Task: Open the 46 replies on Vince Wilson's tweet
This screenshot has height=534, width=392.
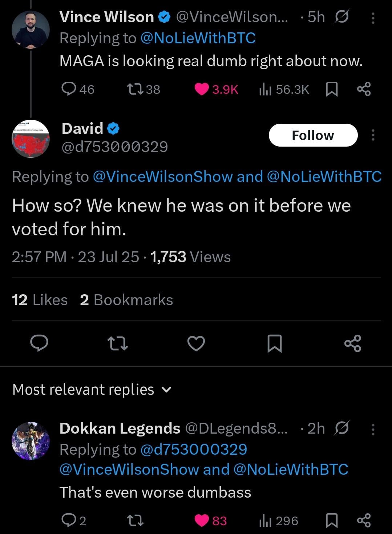Action: (x=78, y=89)
